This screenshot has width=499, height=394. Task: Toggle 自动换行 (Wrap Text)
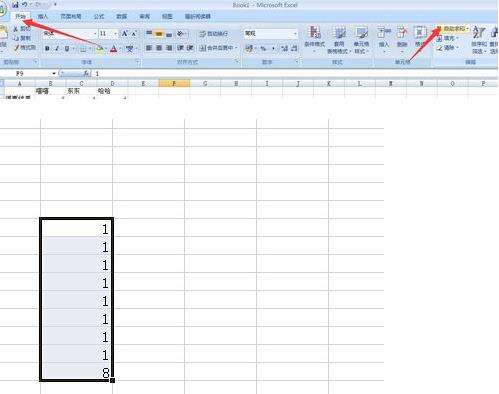[x=214, y=34]
